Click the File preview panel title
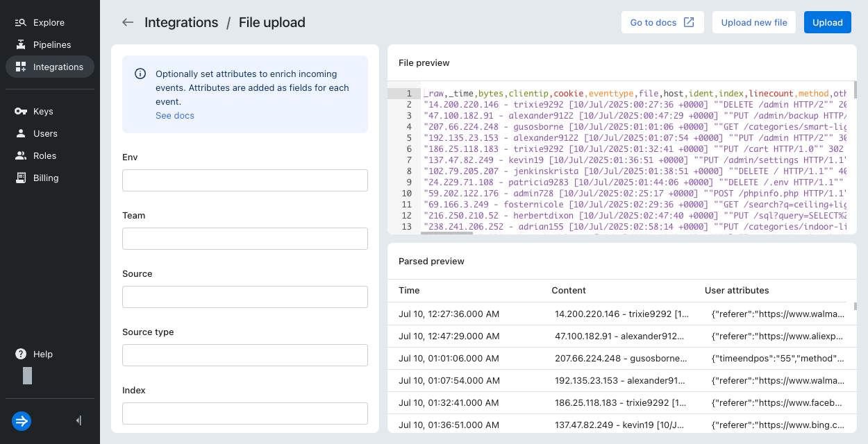Image resolution: width=868 pixels, height=444 pixels. [424, 62]
